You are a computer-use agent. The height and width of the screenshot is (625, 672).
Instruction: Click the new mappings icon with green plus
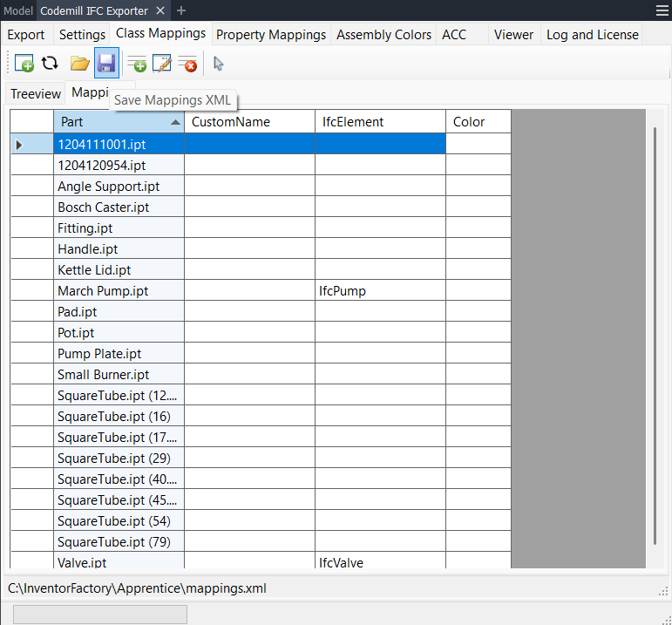[24, 64]
